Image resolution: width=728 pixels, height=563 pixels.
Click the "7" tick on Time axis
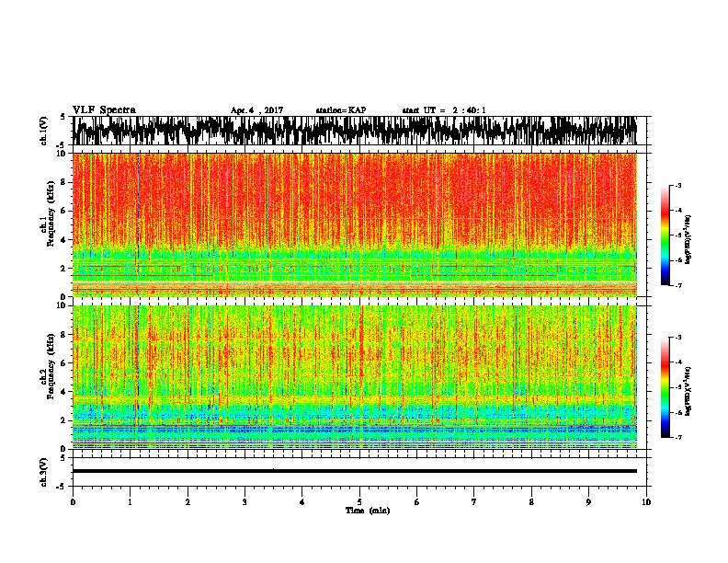point(474,502)
